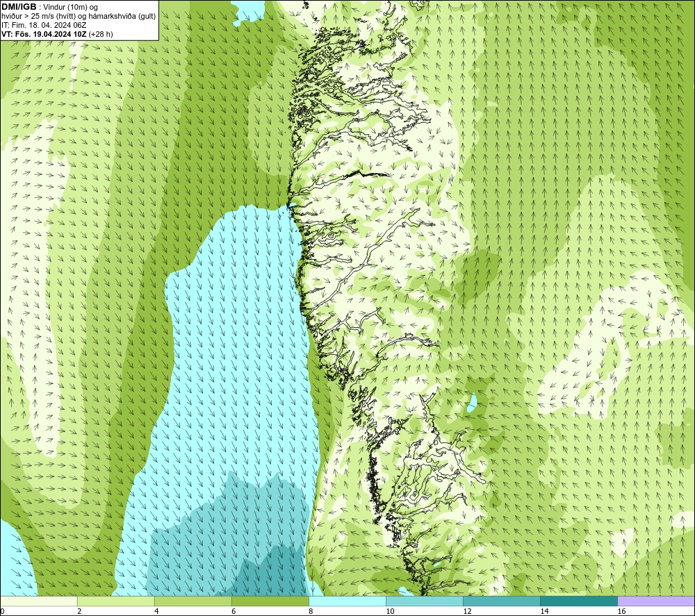Click the teal 12–14 m/s legend swatch
The image size is (695, 616).
pyautogui.click(x=501, y=601)
